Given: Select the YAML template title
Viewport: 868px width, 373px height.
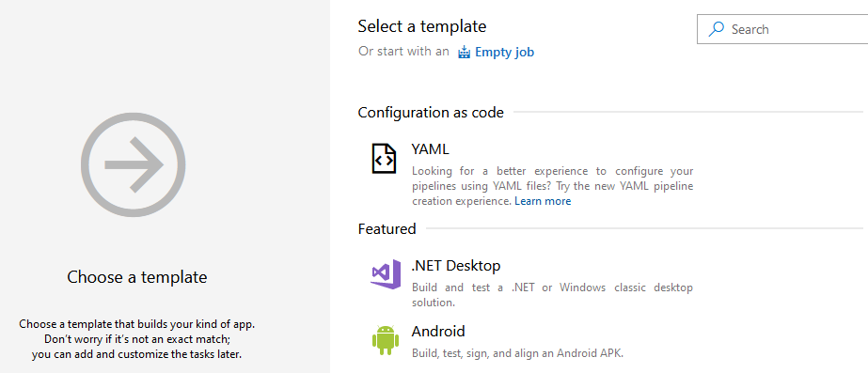Looking at the screenshot, I should [x=430, y=149].
